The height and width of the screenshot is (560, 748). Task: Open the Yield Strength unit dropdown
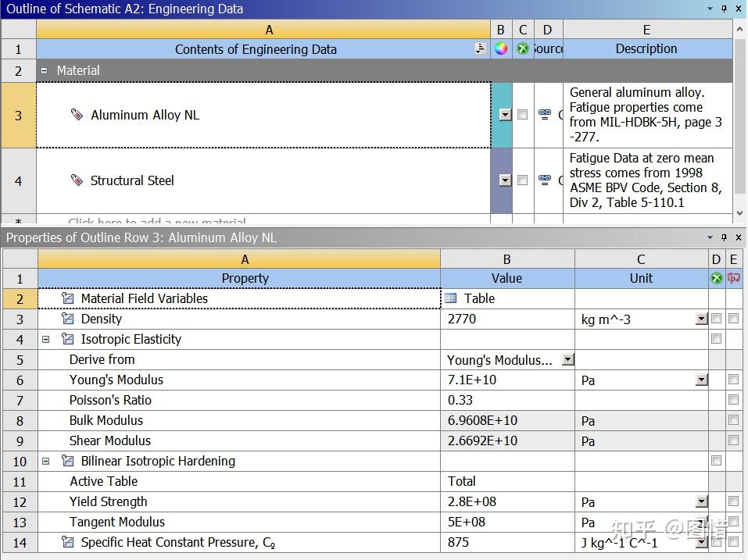coord(702,501)
